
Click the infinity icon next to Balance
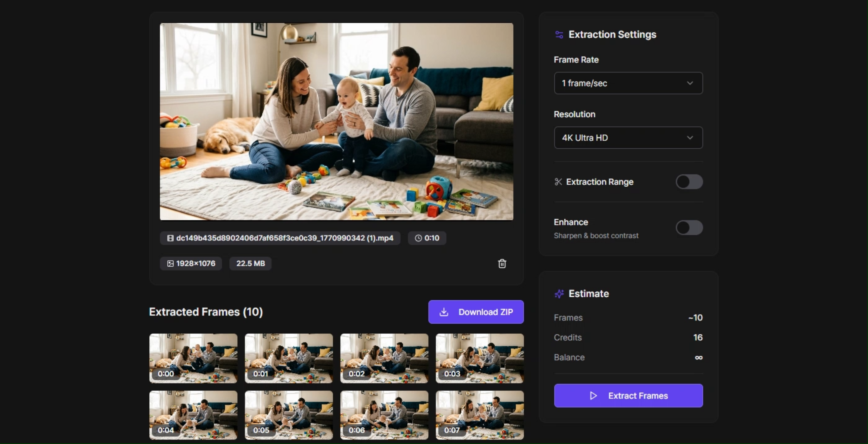pyautogui.click(x=698, y=357)
